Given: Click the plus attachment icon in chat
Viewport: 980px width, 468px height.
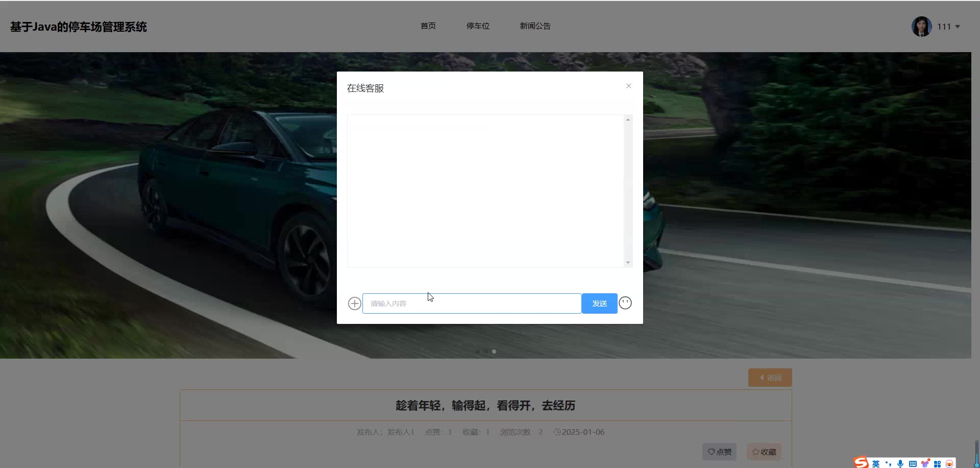Looking at the screenshot, I should 354,303.
